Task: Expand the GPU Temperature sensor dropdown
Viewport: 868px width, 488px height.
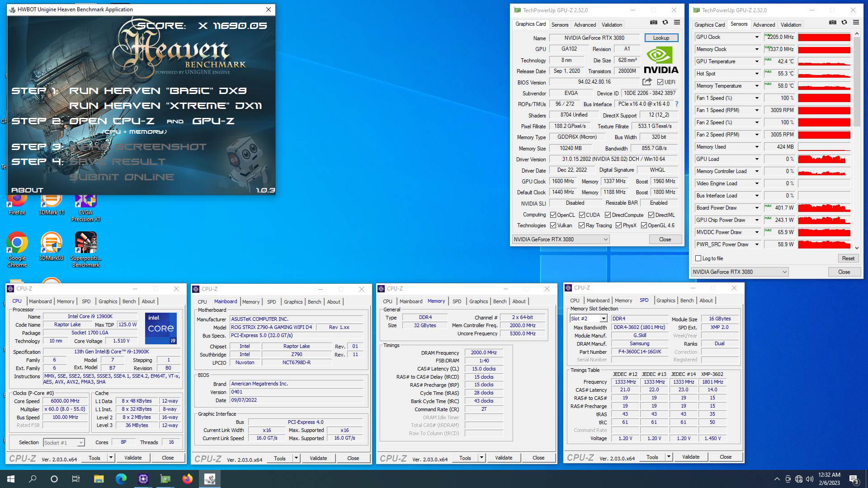Action: tap(756, 61)
